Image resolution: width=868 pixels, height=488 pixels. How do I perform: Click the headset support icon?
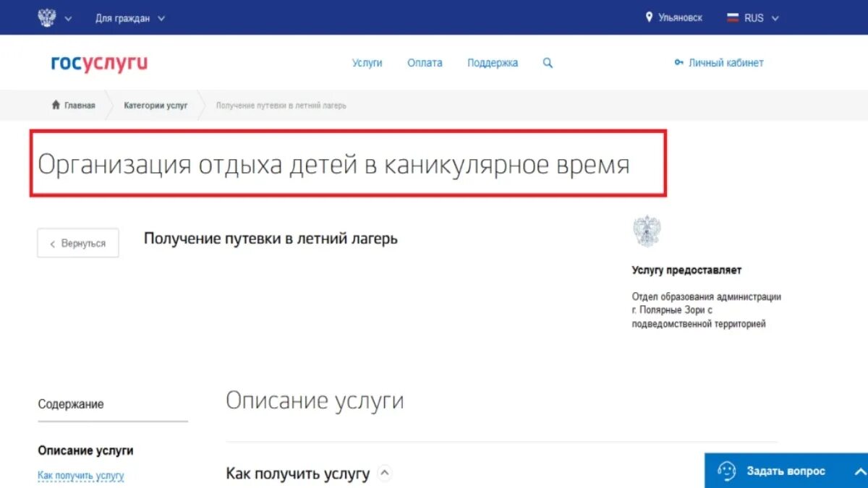click(726, 471)
